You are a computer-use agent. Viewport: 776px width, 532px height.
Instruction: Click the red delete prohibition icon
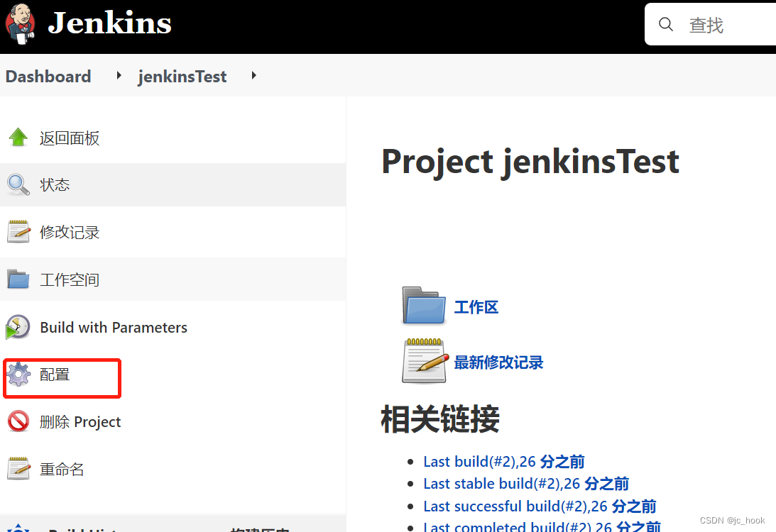tap(18, 421)
